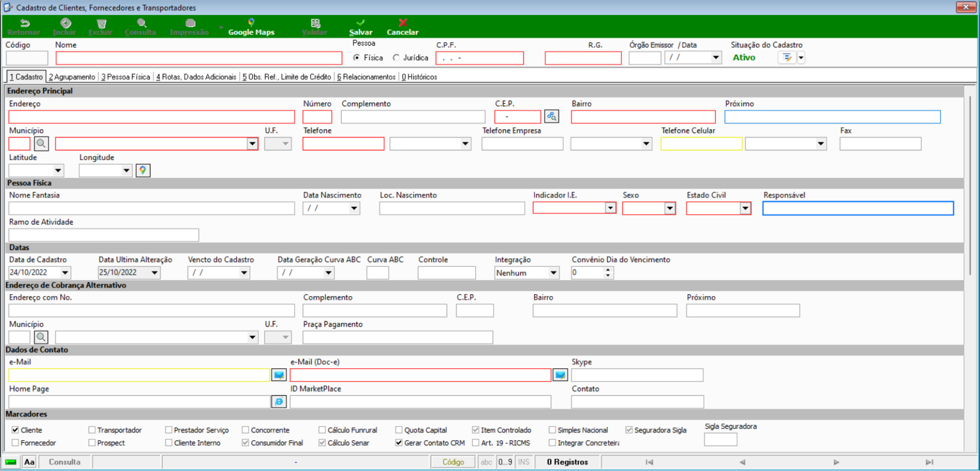
Task: Click the send e-Mail envelope icon
Action: 279,375
